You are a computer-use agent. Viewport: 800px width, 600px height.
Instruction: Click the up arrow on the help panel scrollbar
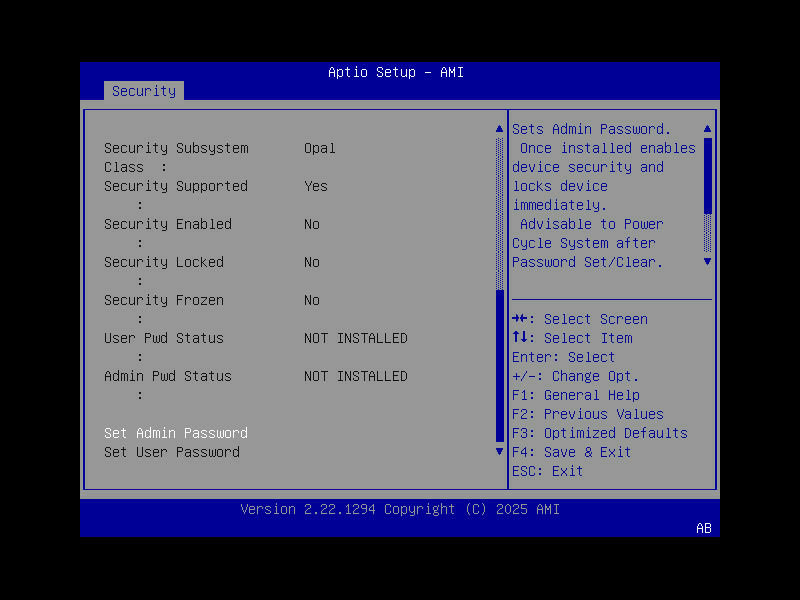[x=707, y=127]
